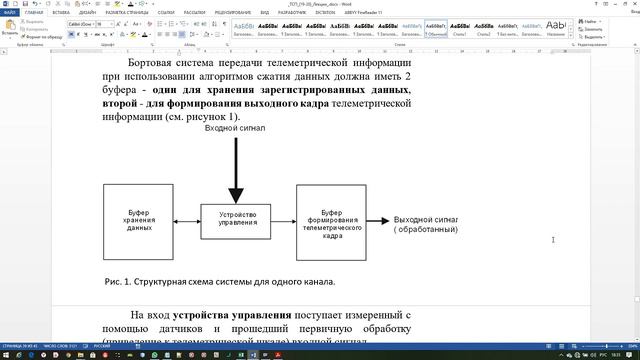Click the Undo arrow in quick access toolbar
Viewport: 640px width, 360px height.
pyautogui.click(x=35, y=4)
